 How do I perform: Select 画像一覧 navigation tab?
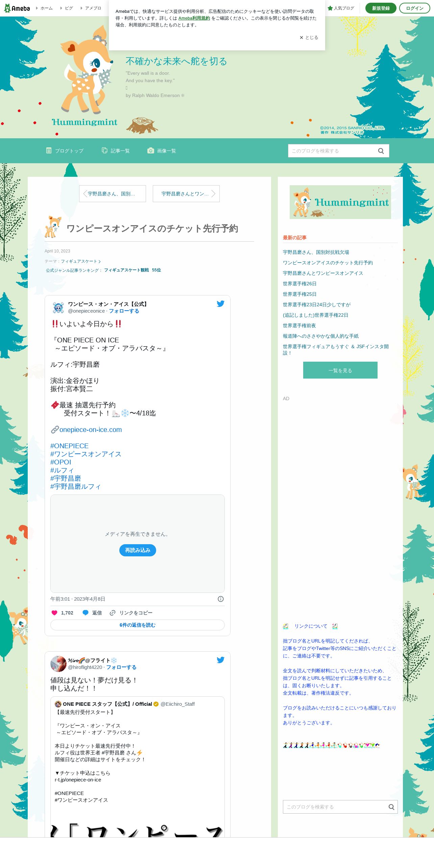pos(162,151)
